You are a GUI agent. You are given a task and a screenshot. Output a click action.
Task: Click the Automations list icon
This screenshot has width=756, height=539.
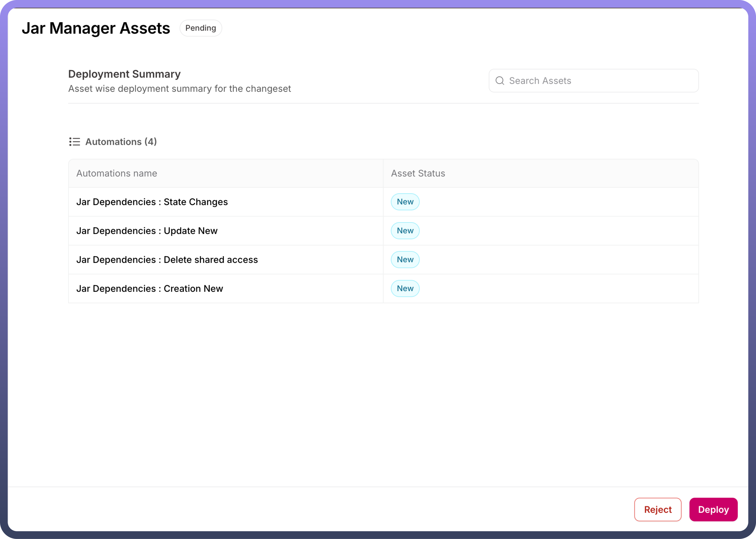[x=74, y=142]
